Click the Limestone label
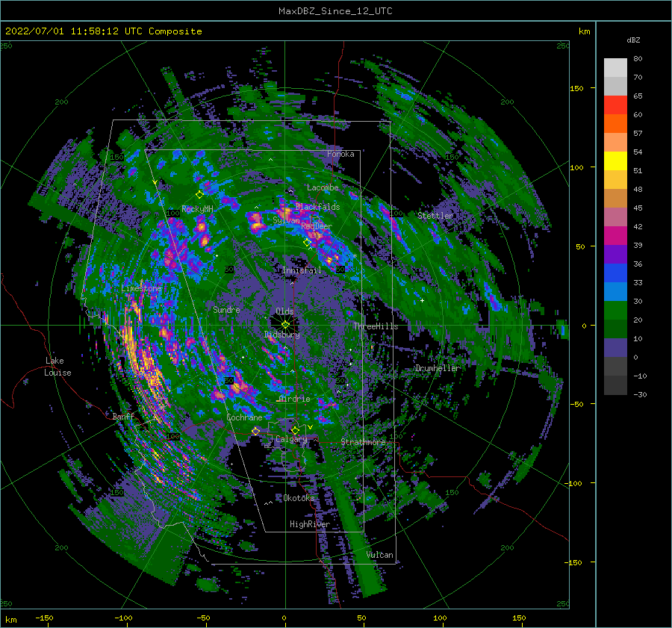 [x=141, y=288]
